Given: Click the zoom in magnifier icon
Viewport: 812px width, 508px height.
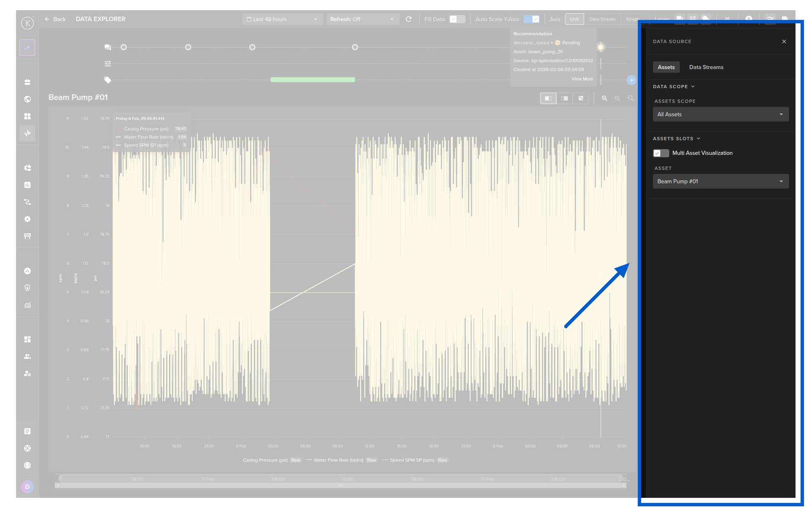Looking at the screenshot, I should coord(604,98).
